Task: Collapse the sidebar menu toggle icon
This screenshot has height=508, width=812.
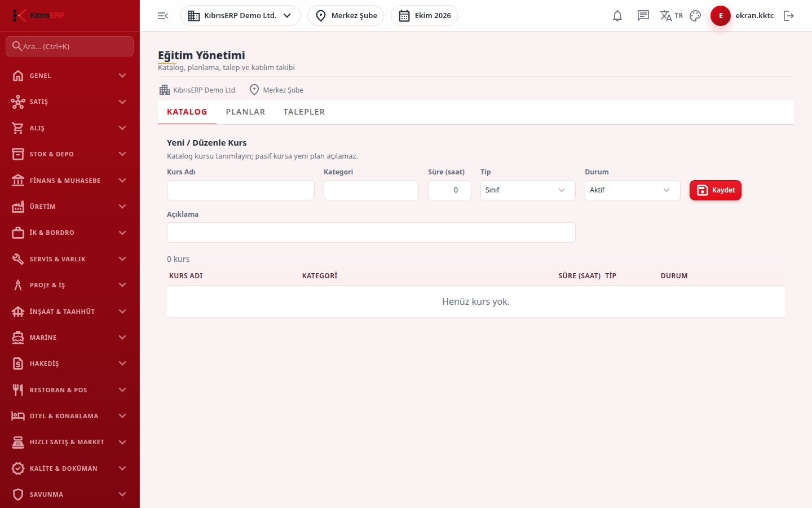Action: (163, 16)
